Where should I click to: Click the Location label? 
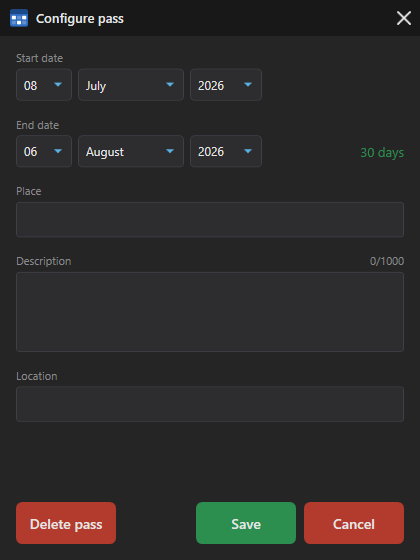click(37, 376)
